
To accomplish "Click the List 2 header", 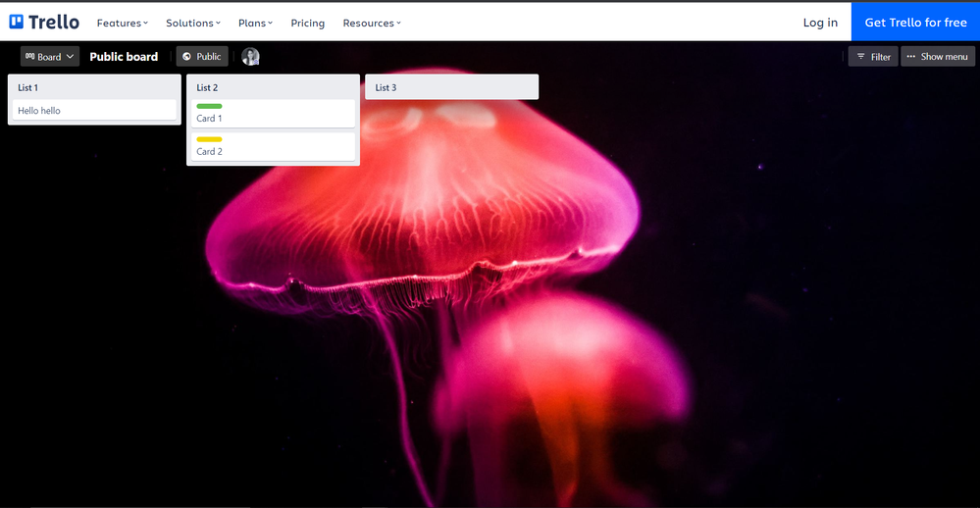I will coord(207,87).
